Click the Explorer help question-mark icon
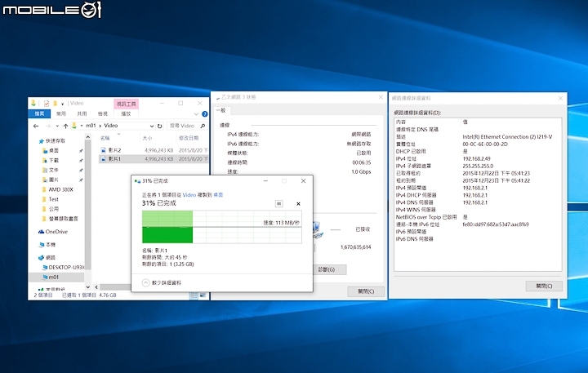Image resolution: width=588 pixels, height=373 pixels. click(205, 113)
